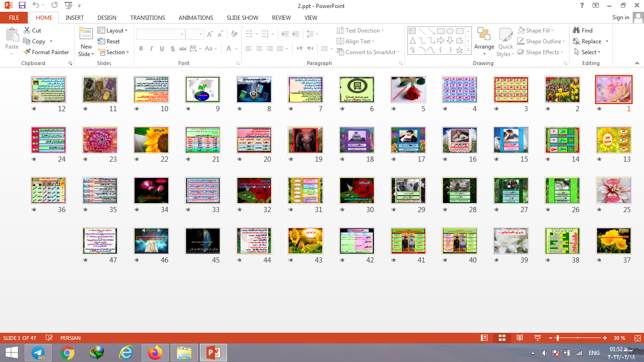
Task: Switch to Reading View in status bar
Action: (520, 338)
